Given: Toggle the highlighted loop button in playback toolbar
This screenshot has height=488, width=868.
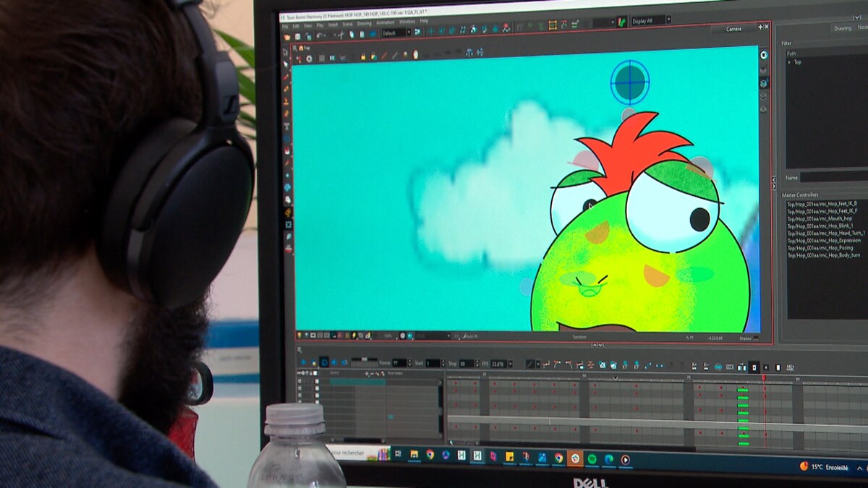Looking at the screenshot, I should point(324,362).
